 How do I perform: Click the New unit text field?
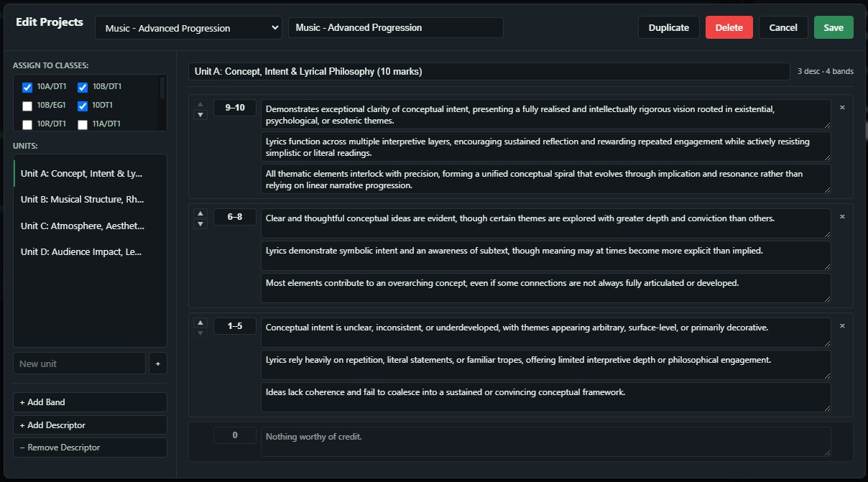pyautogui.click(x=79, y=363)
